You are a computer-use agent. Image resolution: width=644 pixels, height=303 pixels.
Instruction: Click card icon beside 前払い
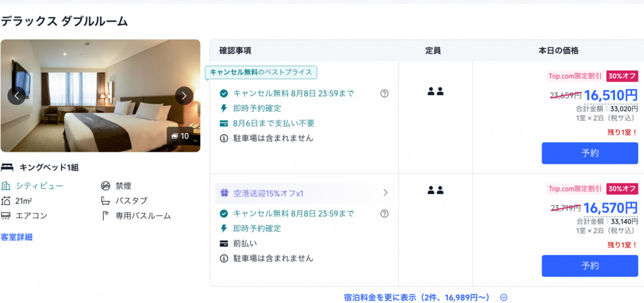pos(224,243)
